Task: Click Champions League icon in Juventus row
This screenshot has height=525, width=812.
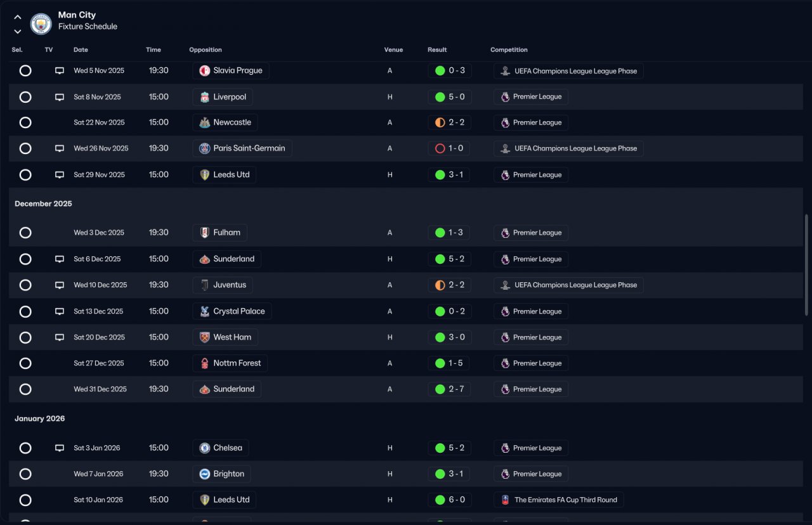Action: coord(506,285)
